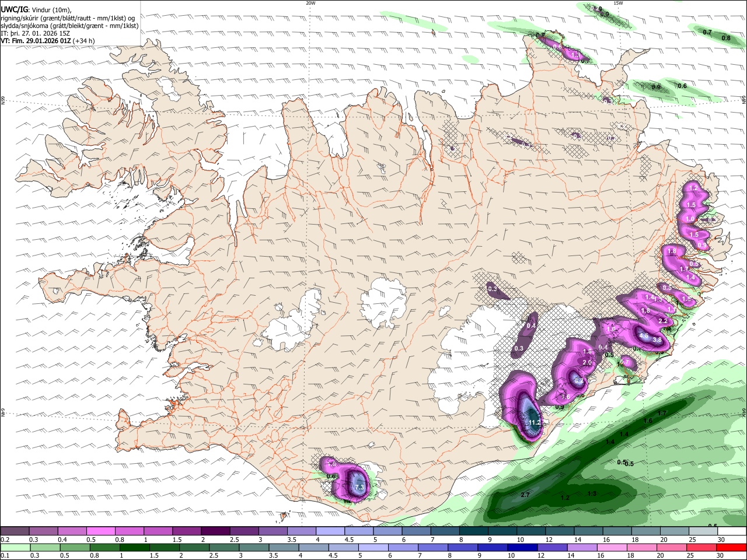The image size is (747, 560).
Task: Click the 'slydda/snjókoma' legend description line
Action: (x=70, y=26)
